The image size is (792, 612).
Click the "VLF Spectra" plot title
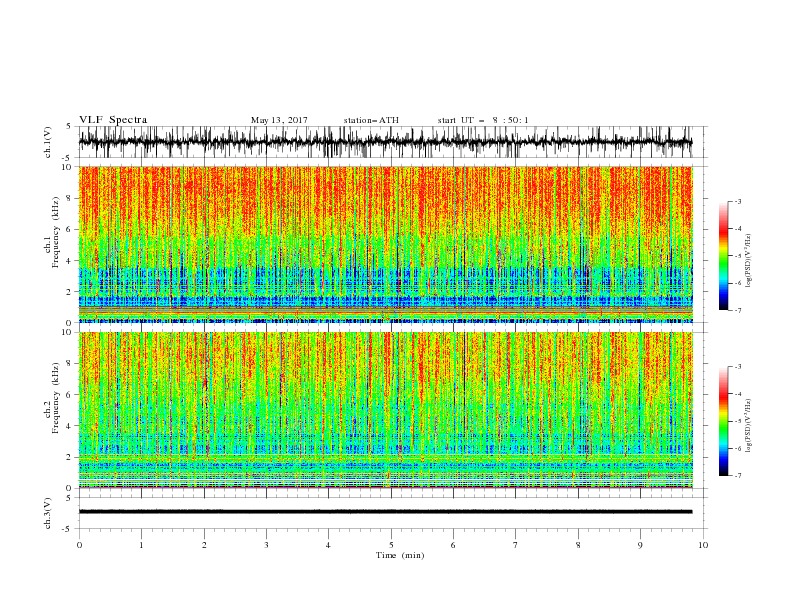coord(113,120)
